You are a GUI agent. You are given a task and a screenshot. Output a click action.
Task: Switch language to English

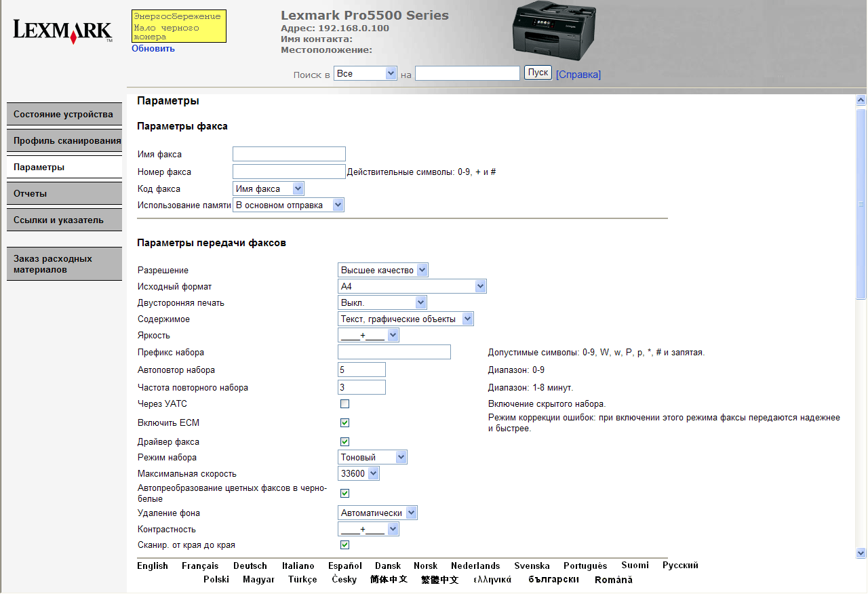tap(153, 566)
